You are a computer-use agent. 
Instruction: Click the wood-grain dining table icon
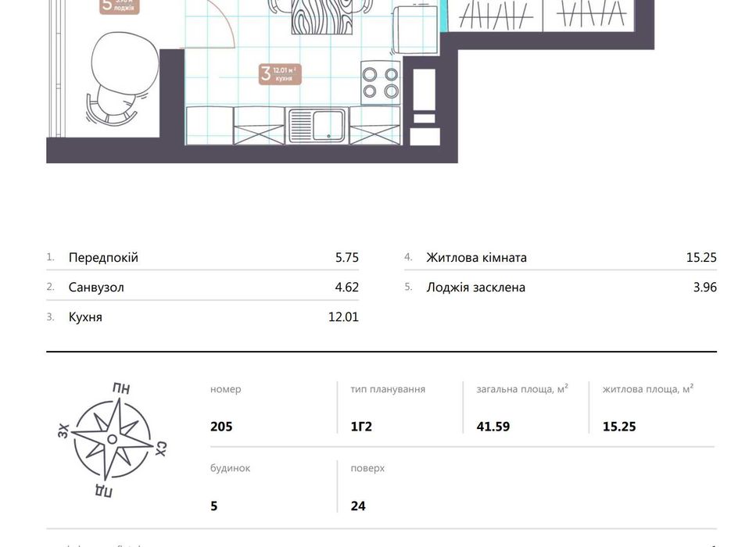click(x=317, y=16)
